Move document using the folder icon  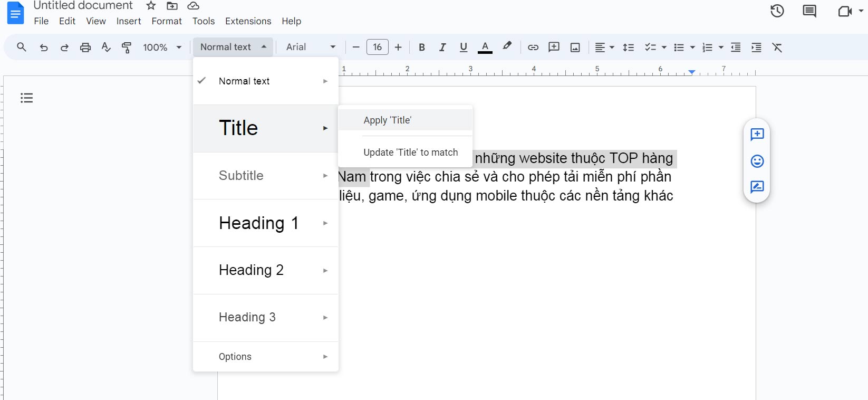click(172, 6)
